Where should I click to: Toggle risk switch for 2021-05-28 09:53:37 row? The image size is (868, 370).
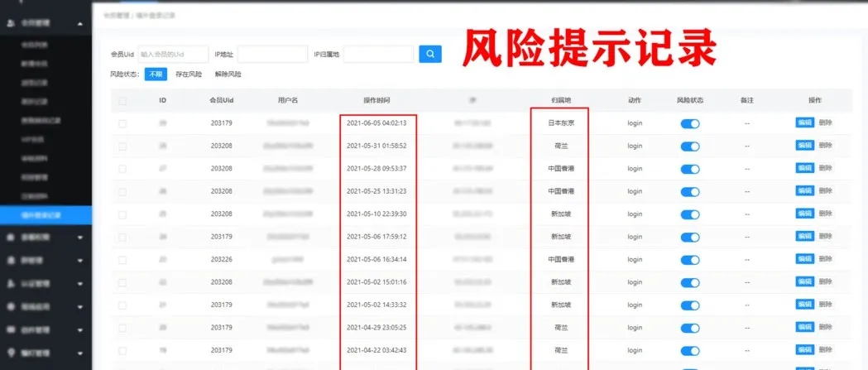click(x=690, y=169)
